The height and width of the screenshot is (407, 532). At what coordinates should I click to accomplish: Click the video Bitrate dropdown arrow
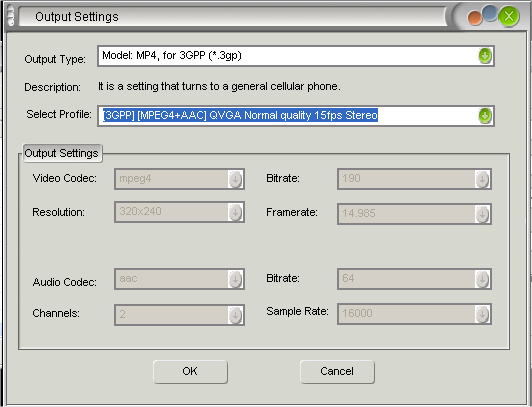(482, 179)
